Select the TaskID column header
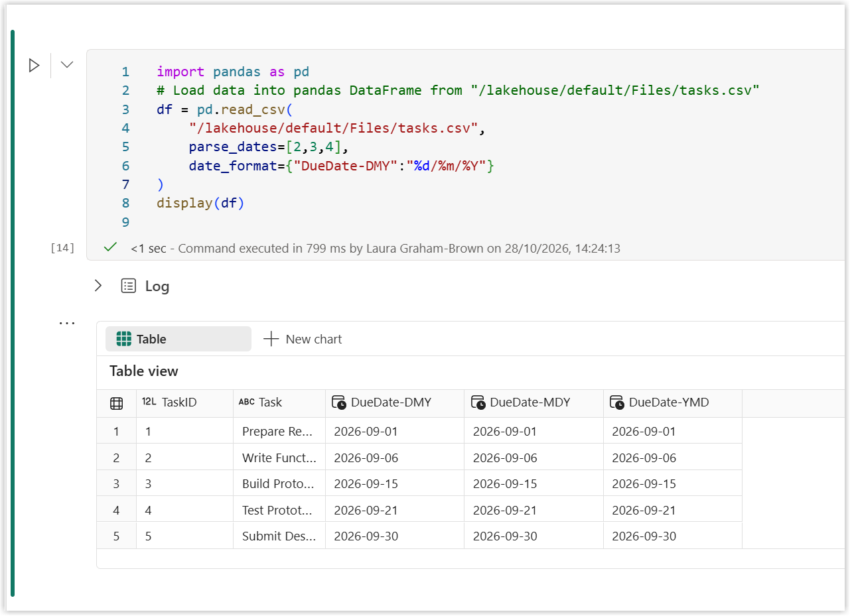The width and height of the screenshot is (850, 616). click(184, 402)
